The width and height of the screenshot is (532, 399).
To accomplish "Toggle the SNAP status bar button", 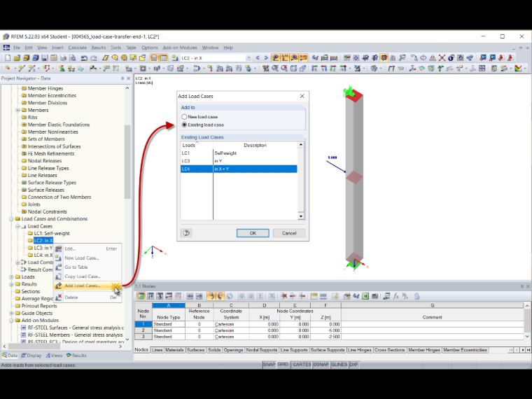I will [269, 365].
